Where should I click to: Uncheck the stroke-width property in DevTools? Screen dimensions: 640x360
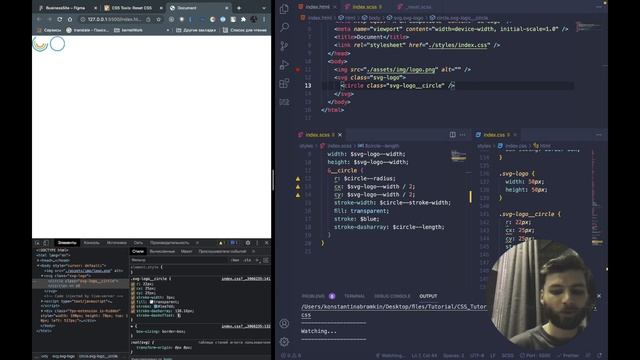133,297
